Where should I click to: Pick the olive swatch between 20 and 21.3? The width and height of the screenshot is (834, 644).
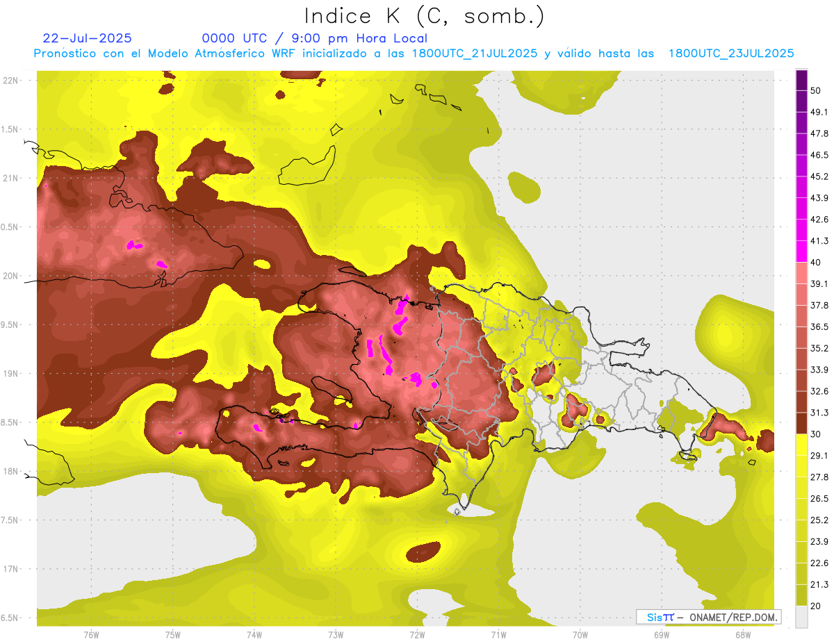pos(801,595)
